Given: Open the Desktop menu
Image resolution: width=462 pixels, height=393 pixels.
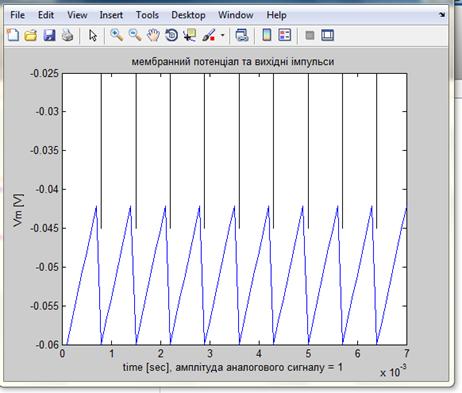Looking at the screenshot, I should 188,15.
